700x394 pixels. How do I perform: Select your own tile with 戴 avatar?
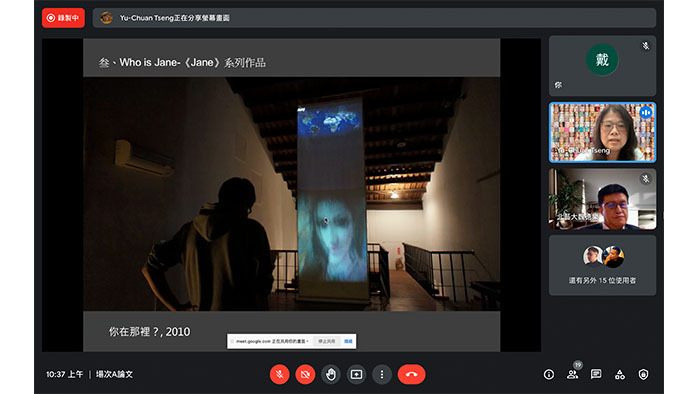click(x=602, y=66)
